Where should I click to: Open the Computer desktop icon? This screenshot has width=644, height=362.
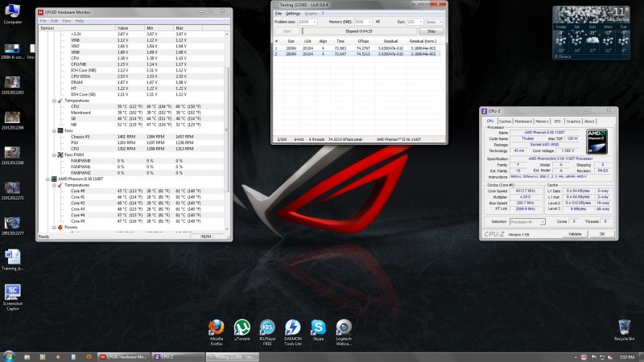[x=12, y=13]
